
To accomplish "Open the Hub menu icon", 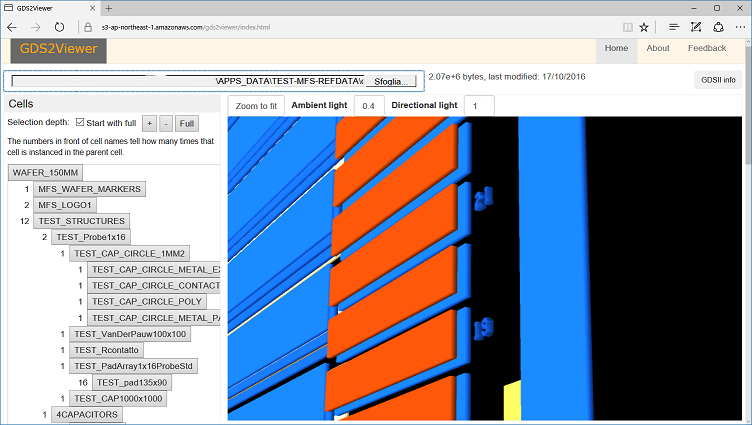I will (x=674, y=27).
